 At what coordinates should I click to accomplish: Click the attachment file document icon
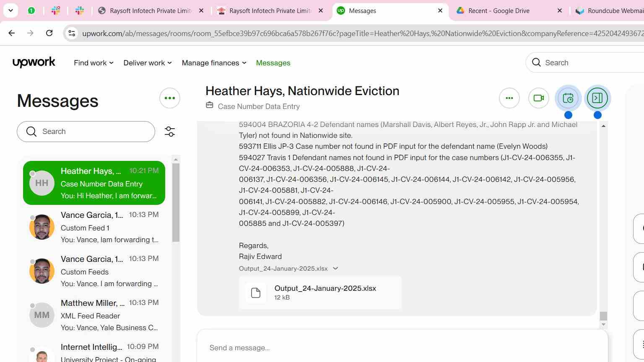[x=256, y=293]
